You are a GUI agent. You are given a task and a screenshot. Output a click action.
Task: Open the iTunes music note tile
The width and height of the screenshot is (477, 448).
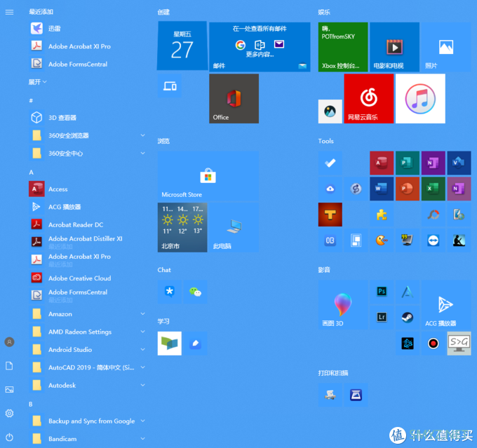point(420,99)
